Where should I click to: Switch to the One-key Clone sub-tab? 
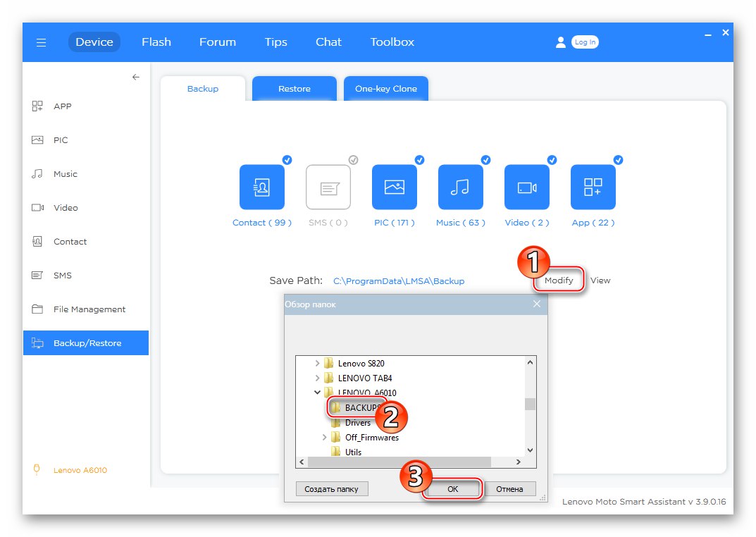coord(385,89)
